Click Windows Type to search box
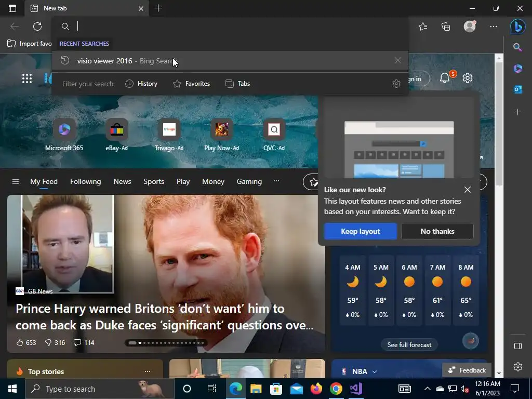Image resolution: width=532 pixels, height=399 pixels. click(x=99, y=389)
